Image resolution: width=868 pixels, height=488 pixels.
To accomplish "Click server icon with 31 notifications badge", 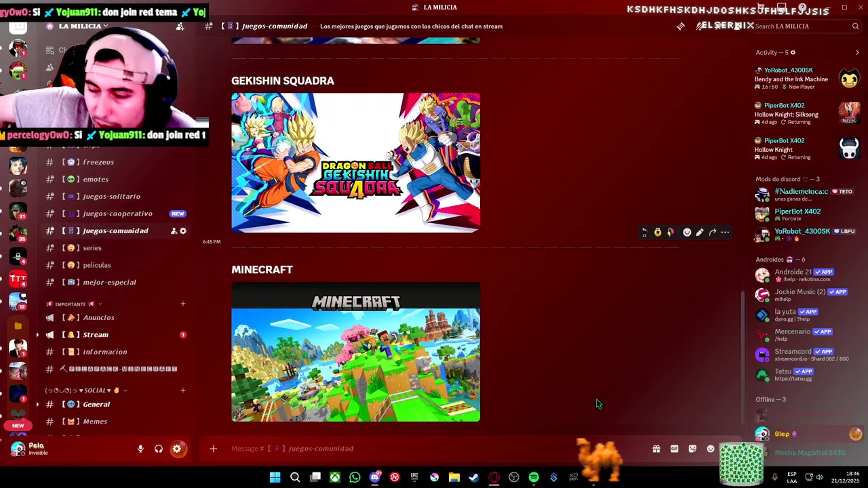I will 18,211.
